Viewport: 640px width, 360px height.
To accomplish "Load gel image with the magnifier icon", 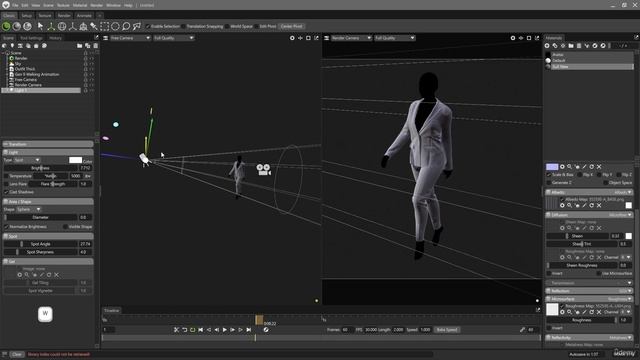I will [27, 275].
